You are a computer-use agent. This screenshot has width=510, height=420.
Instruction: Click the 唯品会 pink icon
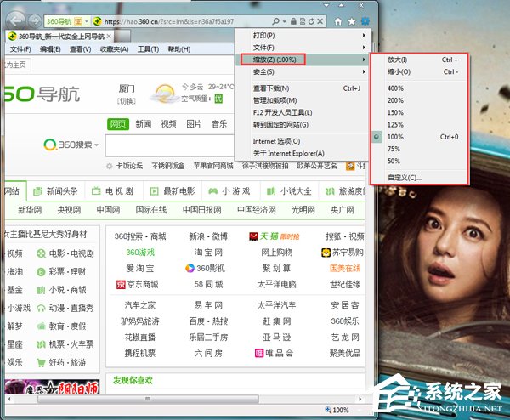[x=259, y=353]
